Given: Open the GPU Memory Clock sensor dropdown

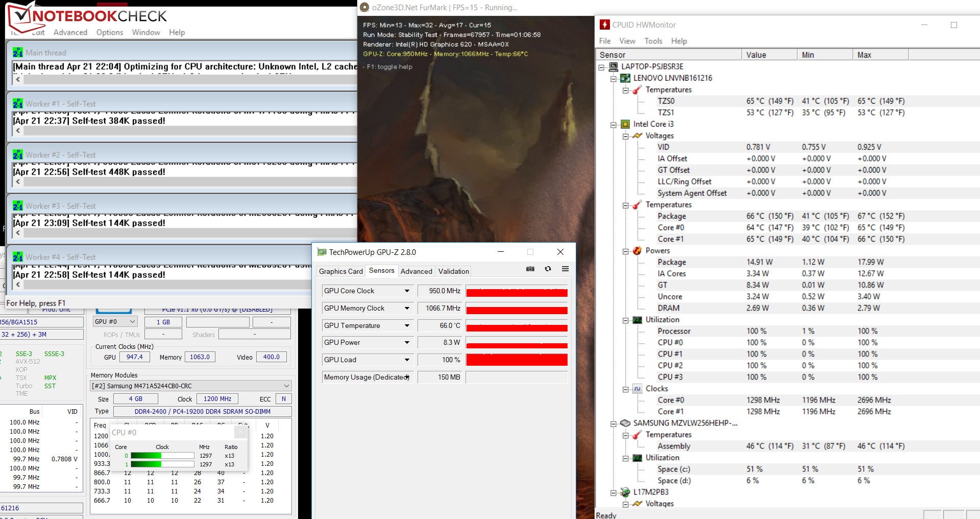Looking at the screenshot, I should (407, 308).
